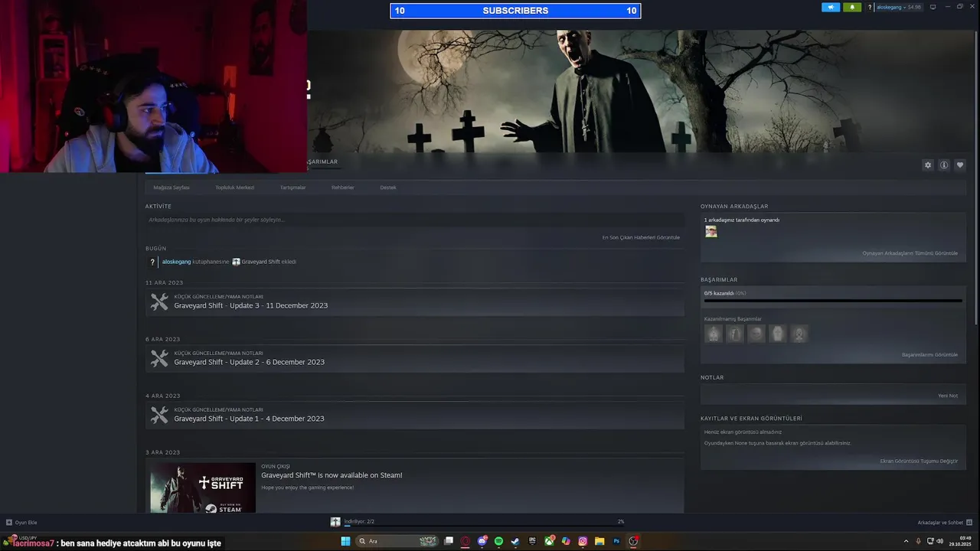Screen dimensions: 980x551
Task: Click the first locked achievement icon
Action: pyautogui.click(x=714, y=334)
